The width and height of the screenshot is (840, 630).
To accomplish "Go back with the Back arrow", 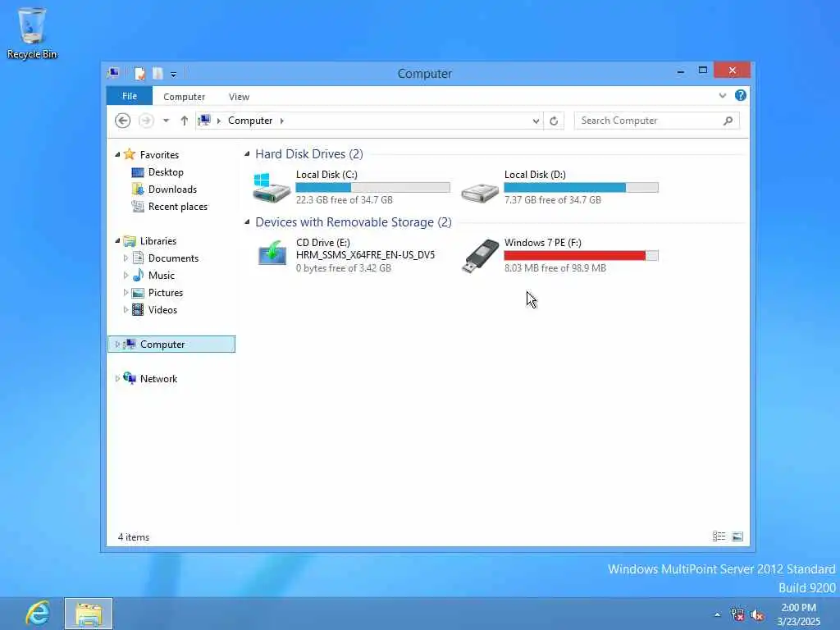I will (123, 121).
